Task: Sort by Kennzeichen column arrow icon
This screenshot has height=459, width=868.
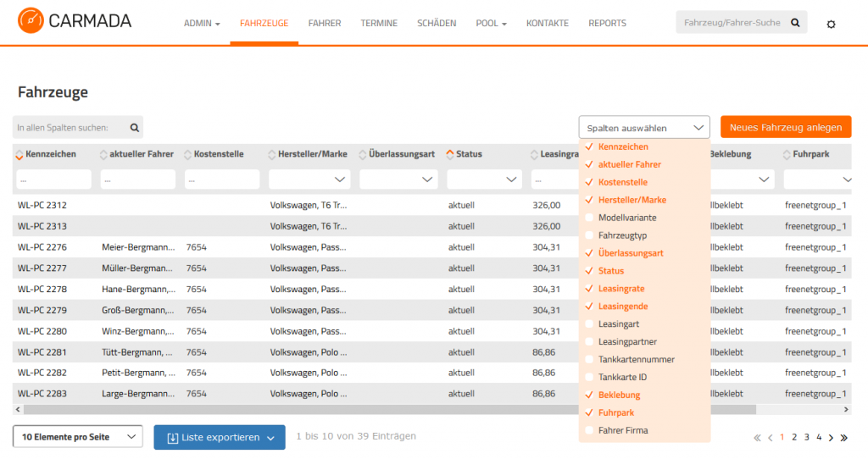Action: pos(19,155)
